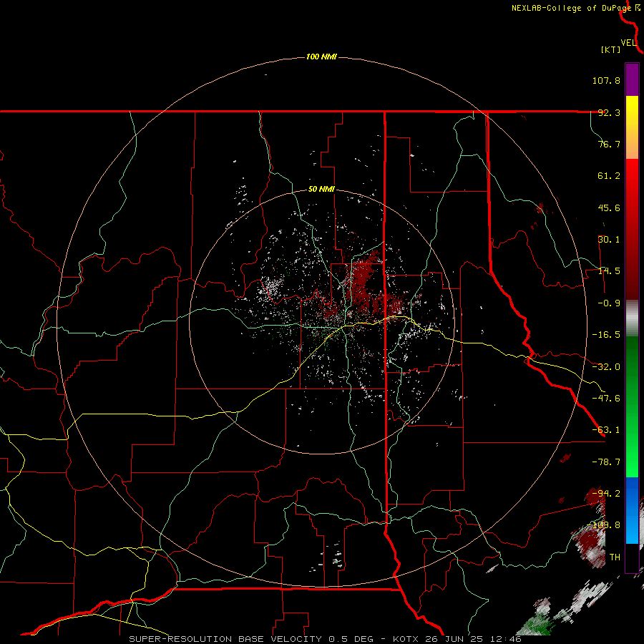The height and width of the screenshot is (644, 644).
Task: Click the -47.6 scale value
Action: coord(606,399)
